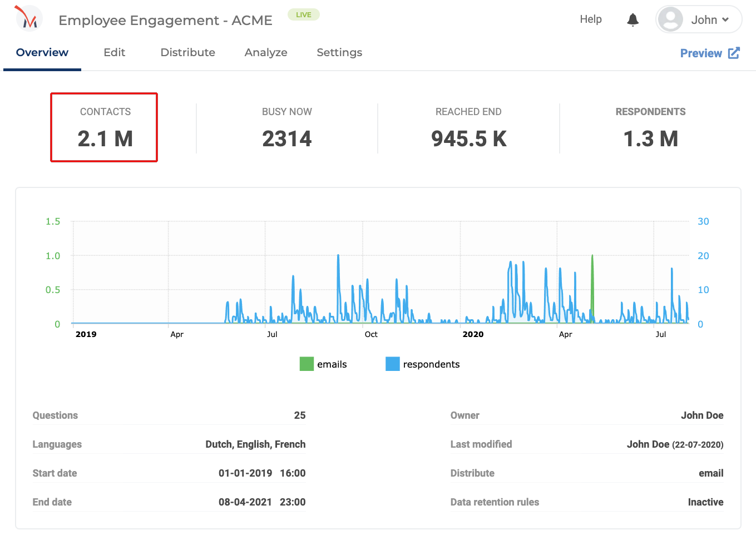Open the Analyze tab
756x540 pixels.
(x=266, y=52)
